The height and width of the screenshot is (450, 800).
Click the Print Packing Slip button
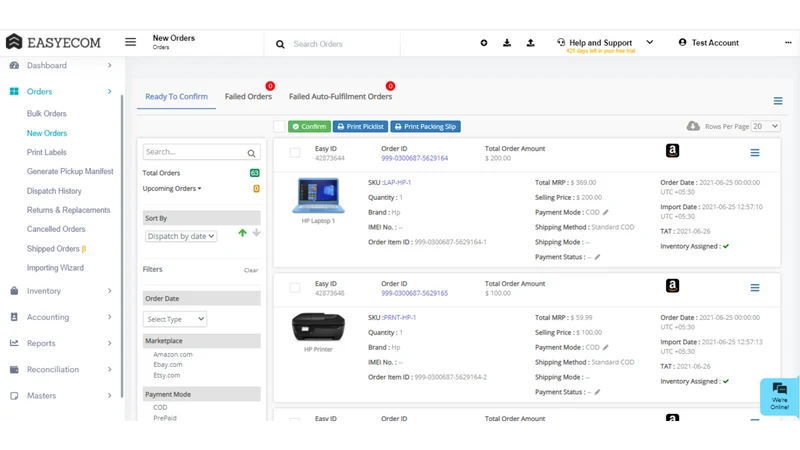[x=426, y=127]
